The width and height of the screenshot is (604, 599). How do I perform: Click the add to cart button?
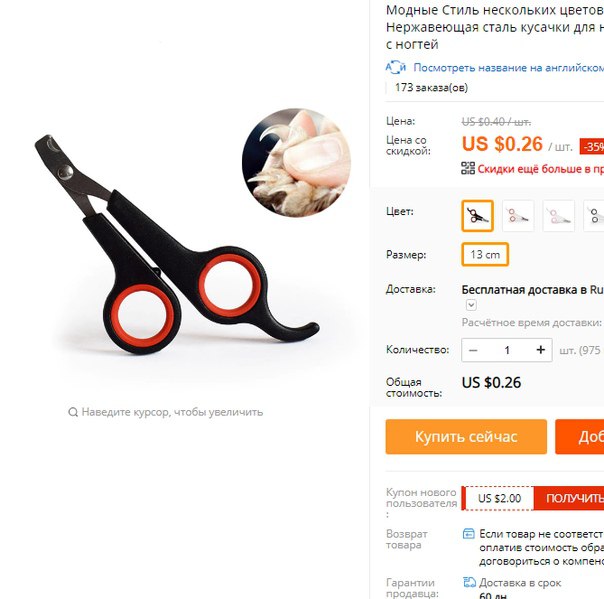click(x=580, y=437)
